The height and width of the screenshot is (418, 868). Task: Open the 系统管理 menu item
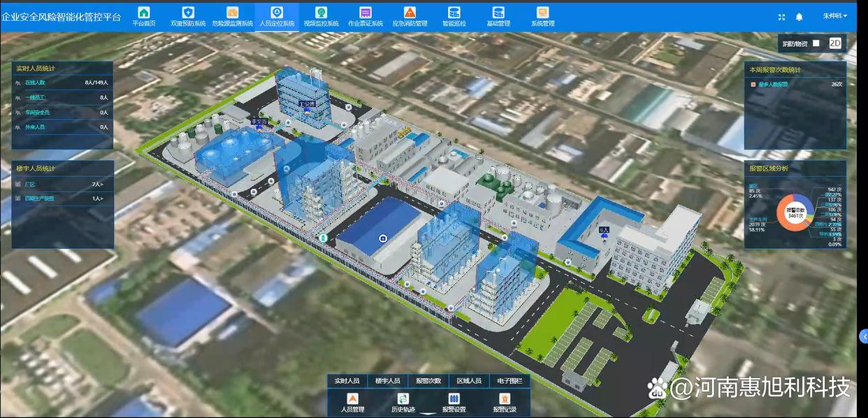click(x=542, y=16)
